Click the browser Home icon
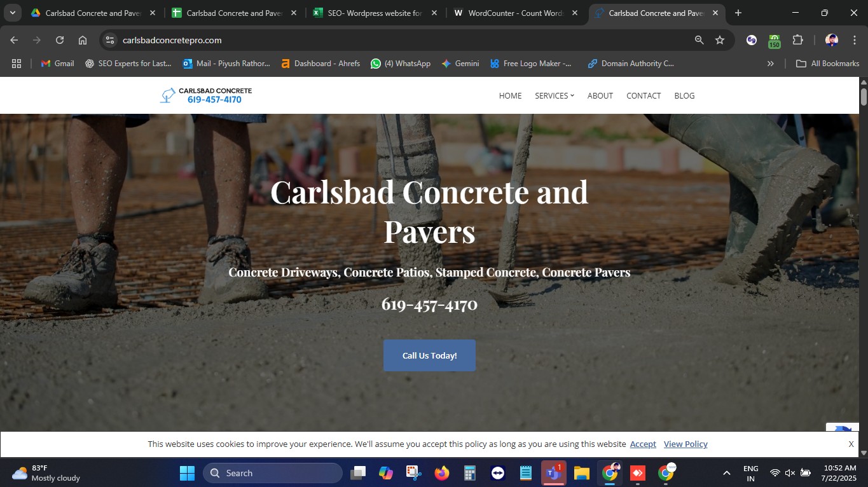 coord(83,40)
